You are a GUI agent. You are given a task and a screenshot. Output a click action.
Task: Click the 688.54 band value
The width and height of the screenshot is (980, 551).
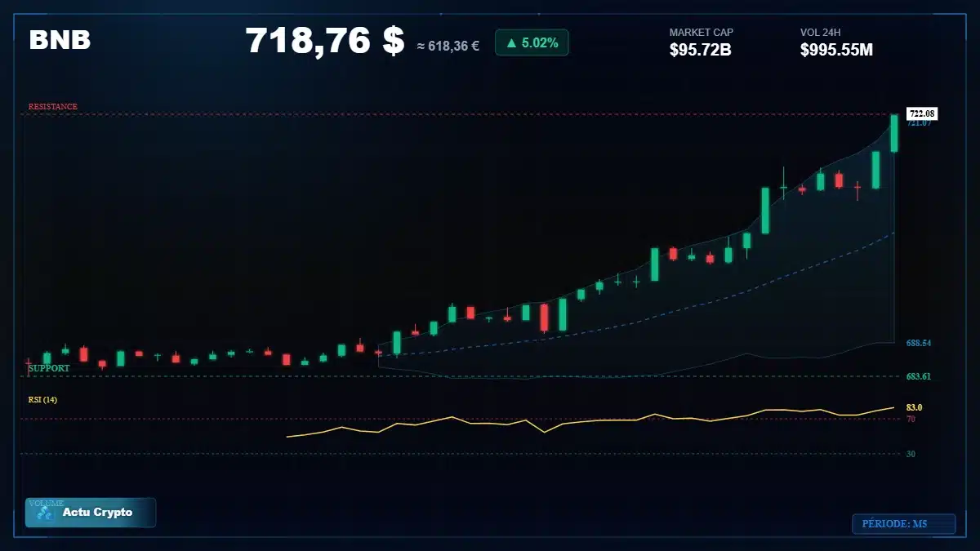[x=919, y=344]
